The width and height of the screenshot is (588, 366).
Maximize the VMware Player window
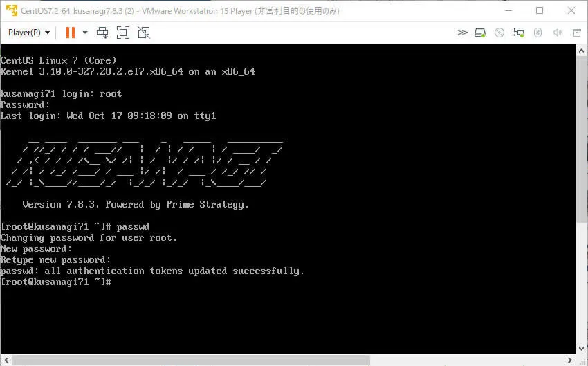(540, 10)
